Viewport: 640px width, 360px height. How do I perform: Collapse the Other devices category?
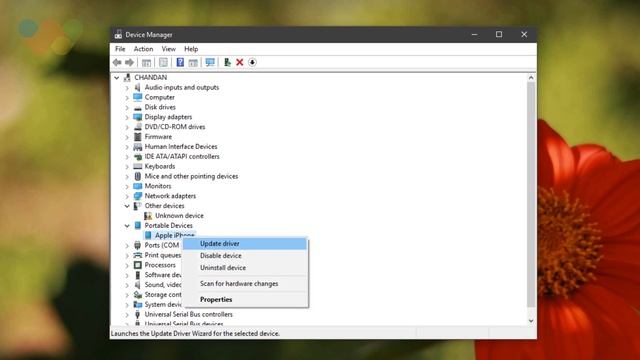127,206
